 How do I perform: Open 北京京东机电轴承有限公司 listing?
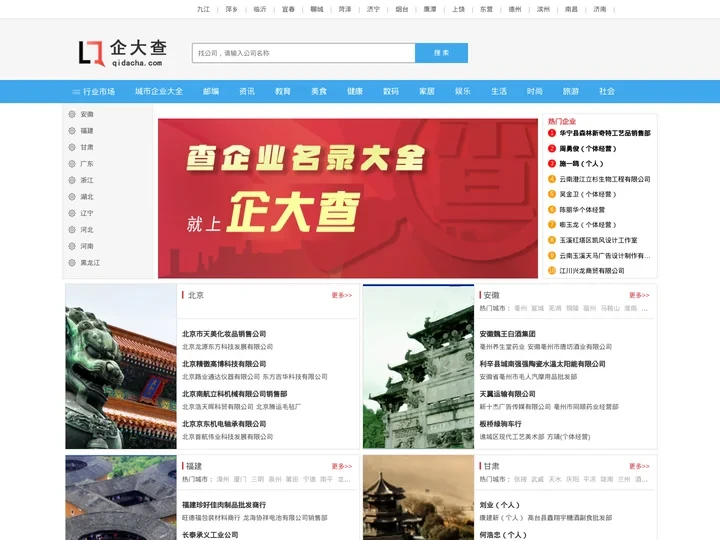click(224, 424)
